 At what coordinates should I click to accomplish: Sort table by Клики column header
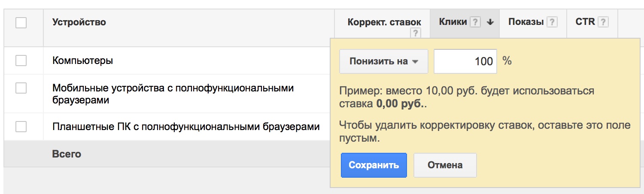click(x=453, y=22)
